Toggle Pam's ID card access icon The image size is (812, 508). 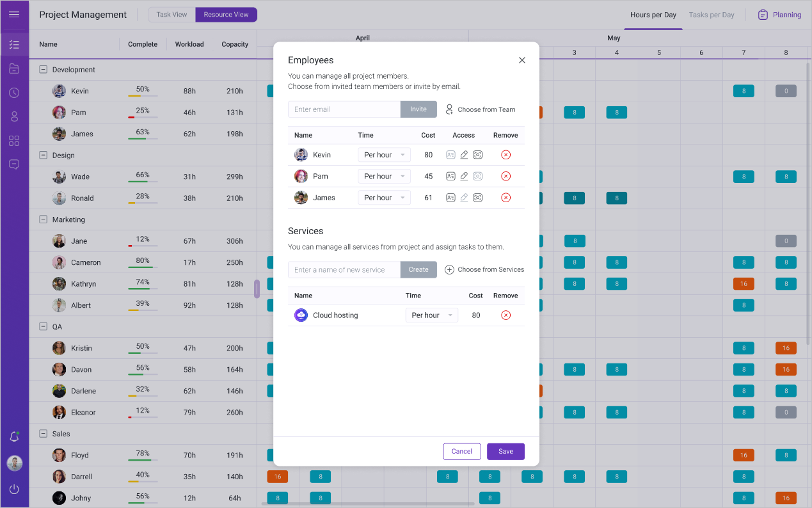pos(450,176)
